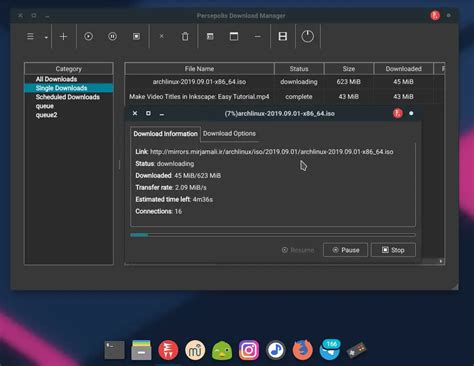Click the 'complete' status cell
Image resolution: width=474 pixels, height=366 pixels.
299,97
